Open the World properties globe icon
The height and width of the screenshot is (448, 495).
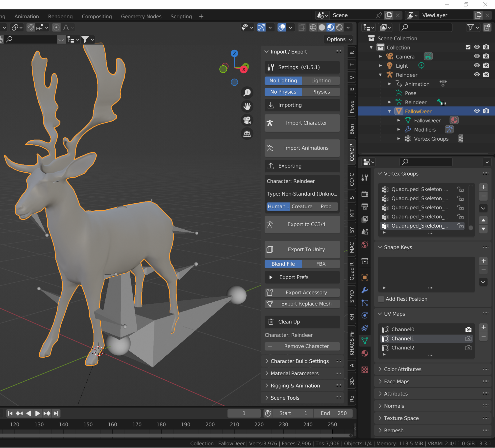[365, 245]
